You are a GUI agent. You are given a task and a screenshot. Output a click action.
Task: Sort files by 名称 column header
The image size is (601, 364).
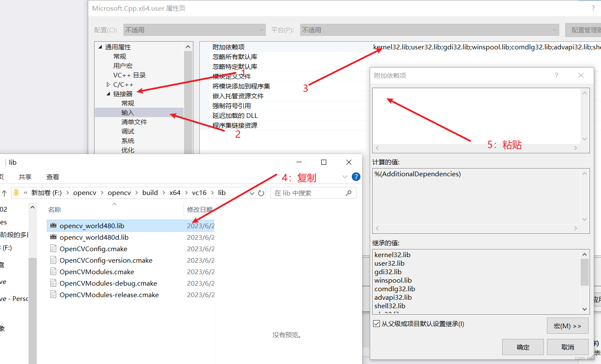(55, 209)
